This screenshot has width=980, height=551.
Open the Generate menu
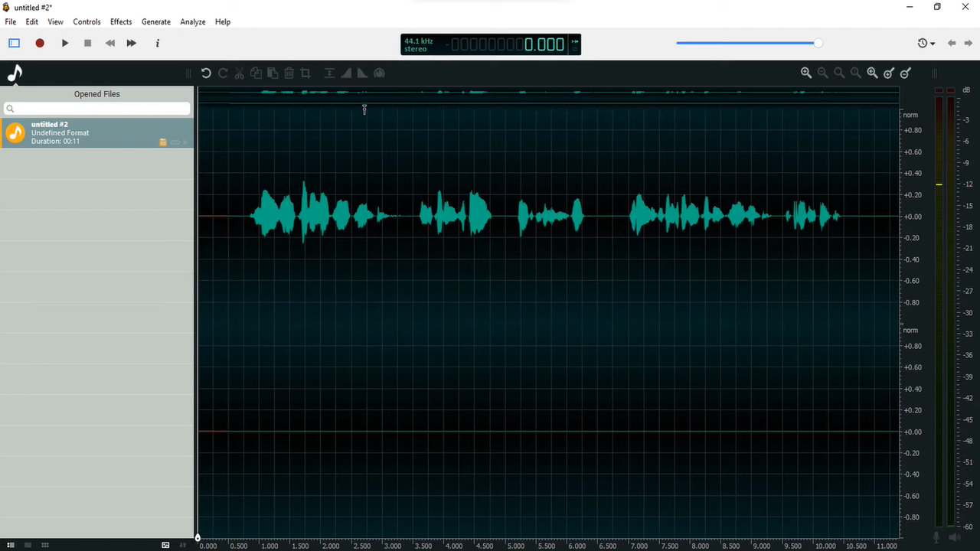pos(155,21)
